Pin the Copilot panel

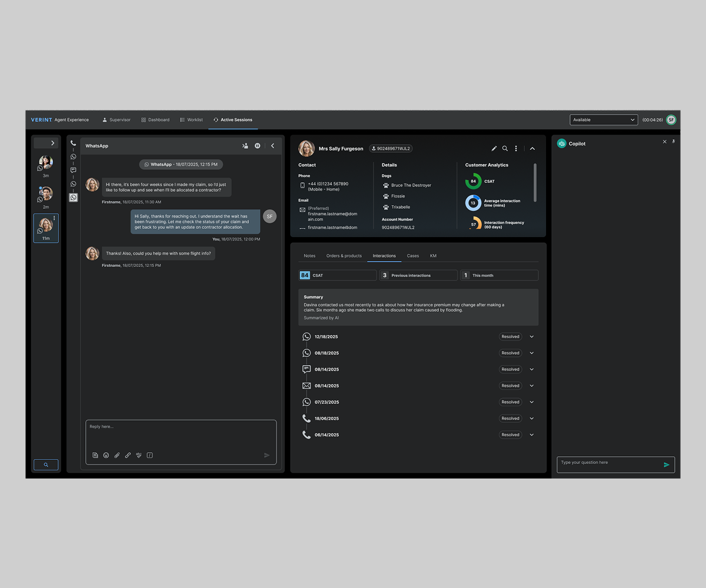pyautogui.click(x=673, y=142)
